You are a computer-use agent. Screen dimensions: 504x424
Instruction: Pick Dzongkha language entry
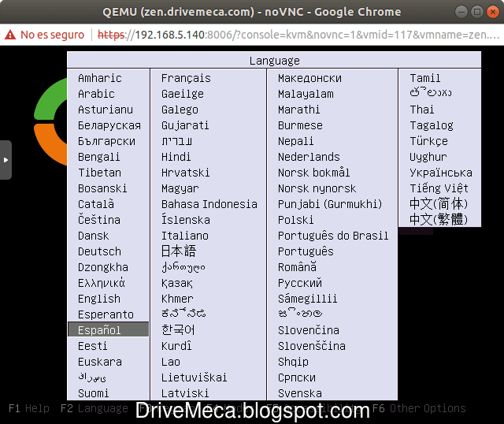pyautogui.click(x=103, y=267)
